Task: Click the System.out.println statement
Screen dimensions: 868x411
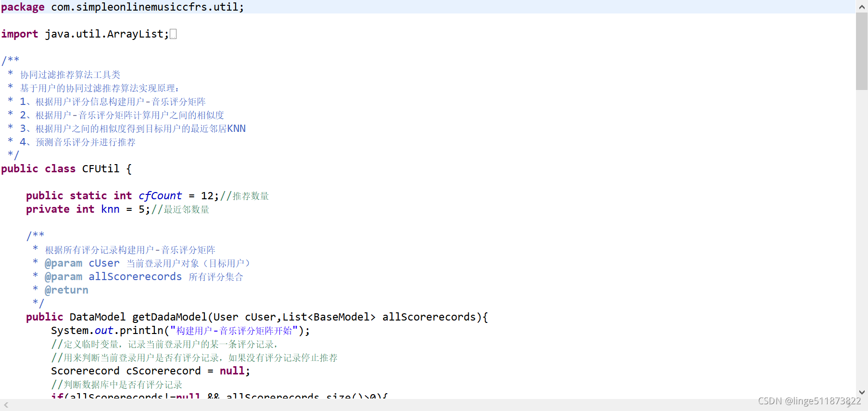Action: pos(181,331)
